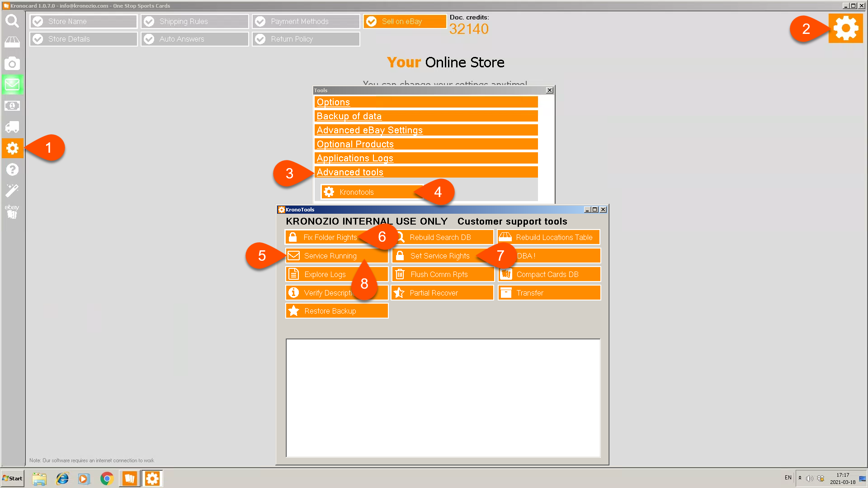Open Options in the Tools window
Viewport: 868px width, 488px height.
[x=426, y=102]
